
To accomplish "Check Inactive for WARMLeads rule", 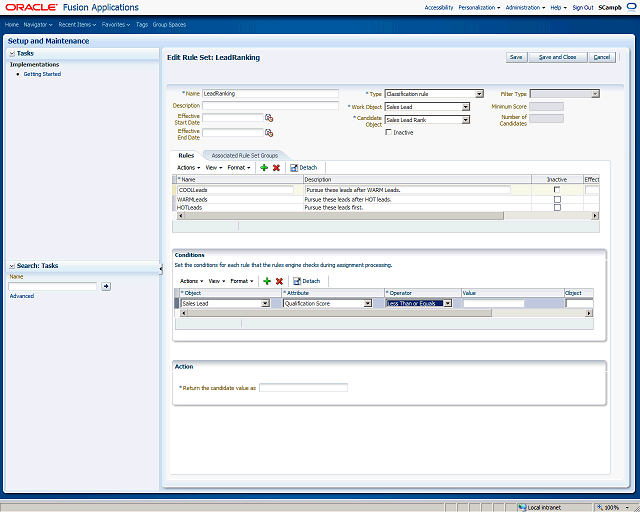I will tap(557, 199).
